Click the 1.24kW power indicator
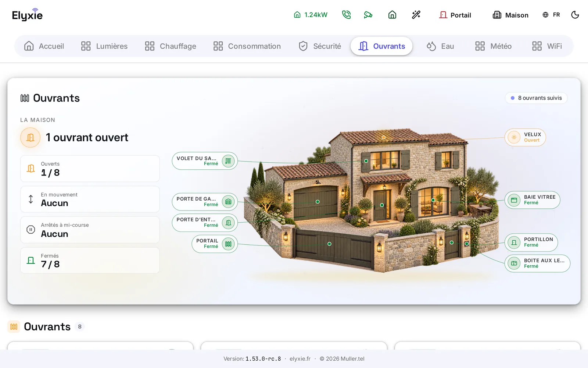This screenshot has height=368, width=588. coord(311,15)
